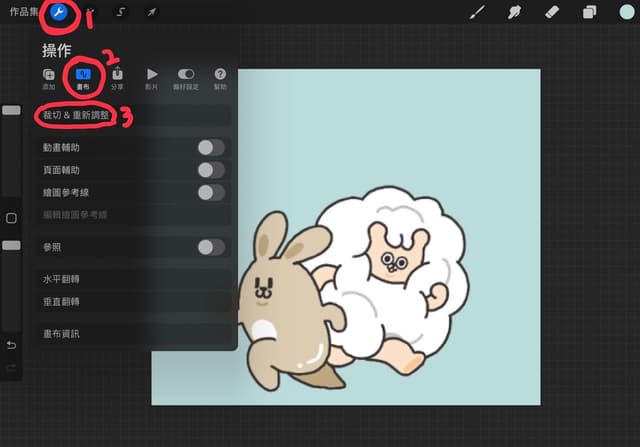This screenshot has height=447, width=640.
Task: Select the Selection (S) tool
Action: [121, 12]
